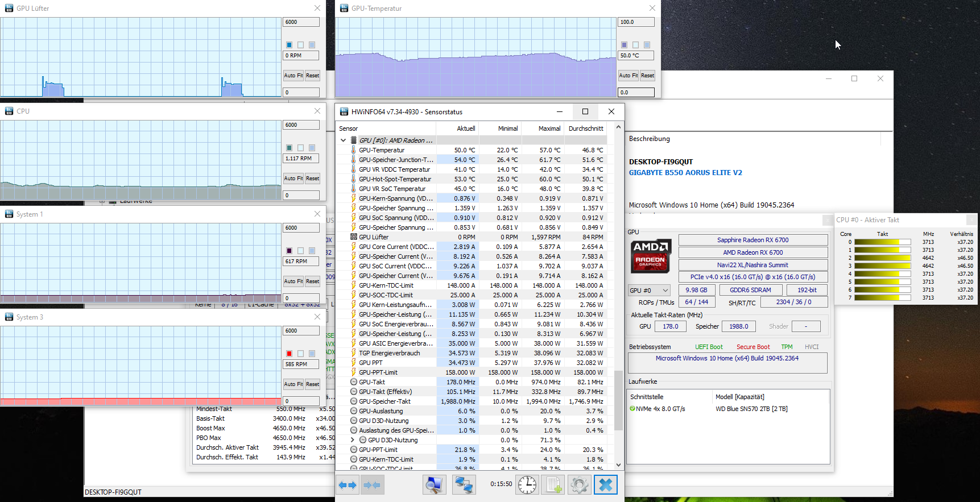This screenshot has height=502, width=980.
Task: Expand the GPU D3D-Nutzung subgroup
Action: [x=352, y=440]
